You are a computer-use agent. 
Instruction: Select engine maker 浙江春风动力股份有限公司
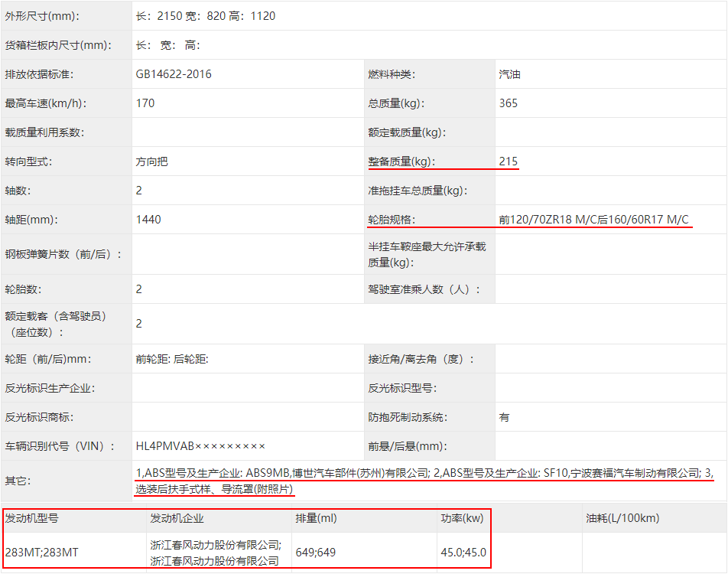216,553
